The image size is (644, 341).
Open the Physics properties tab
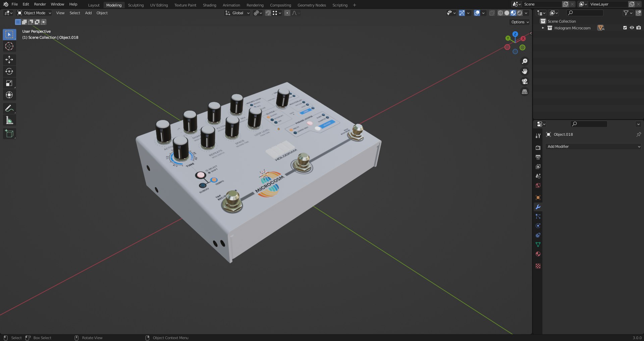(538, 226)
